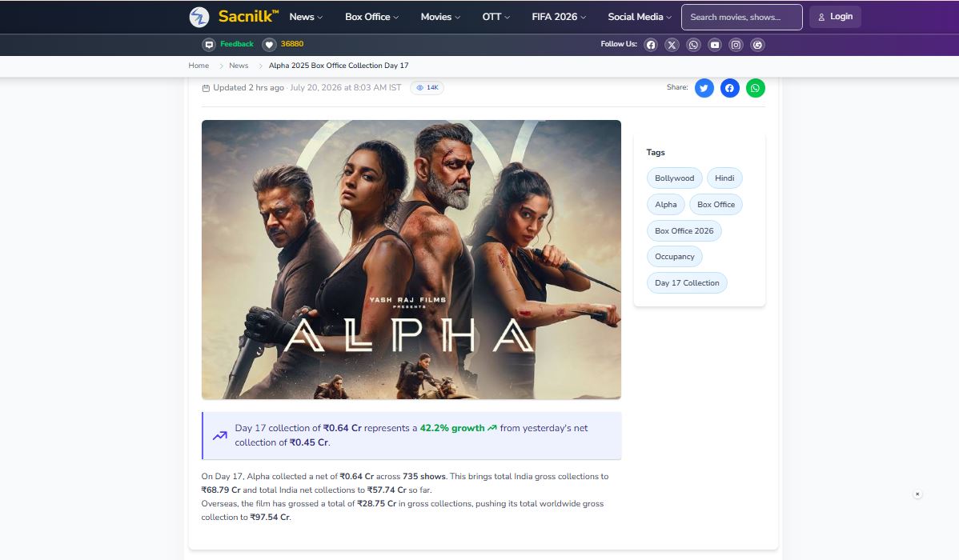Click '₹97.54 Cr' worldwide gross figure

[x=270, y=518]
